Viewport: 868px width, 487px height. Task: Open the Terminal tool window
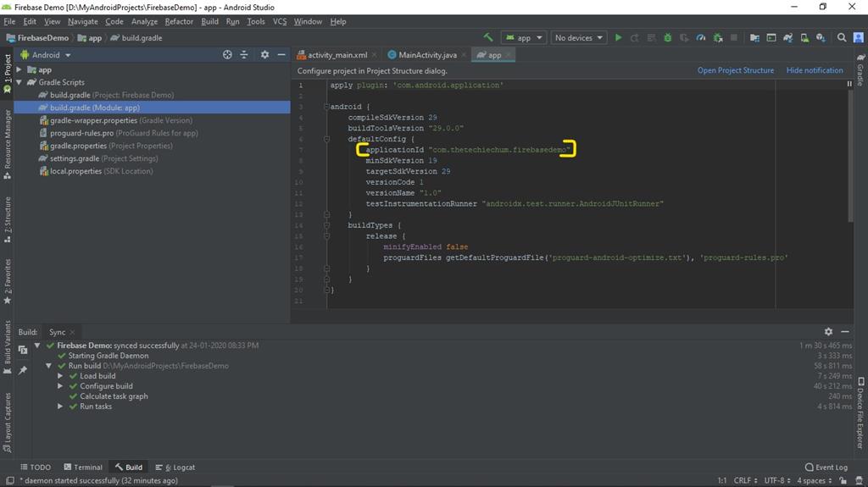83,467
